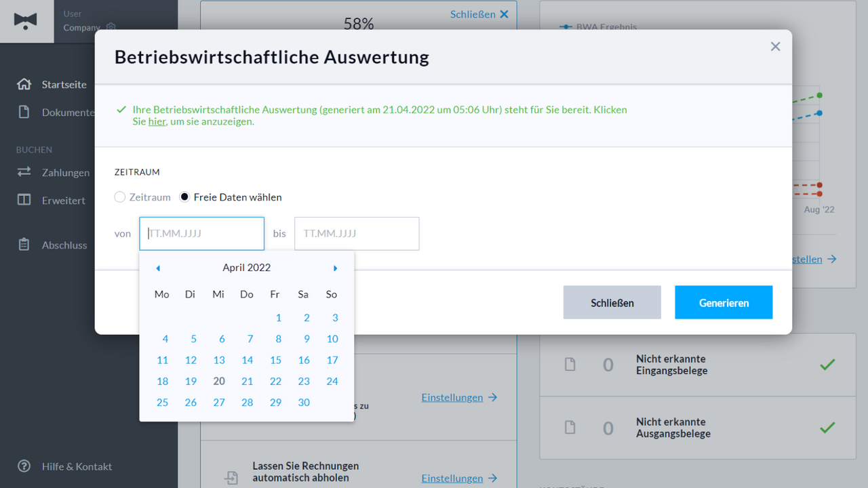
Task: Open company settings gear icon
Action: pyautogui.click(x=111, y=28)
